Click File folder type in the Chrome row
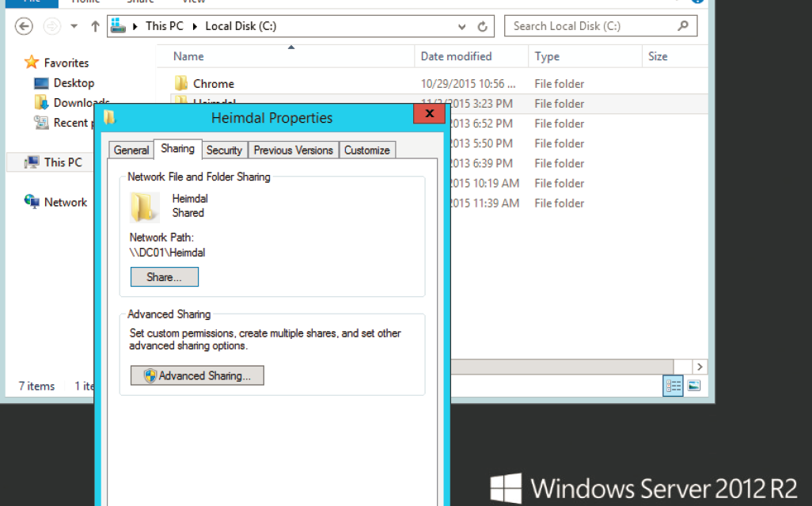Viewport: 812px width, 506px height. [560, 83]
